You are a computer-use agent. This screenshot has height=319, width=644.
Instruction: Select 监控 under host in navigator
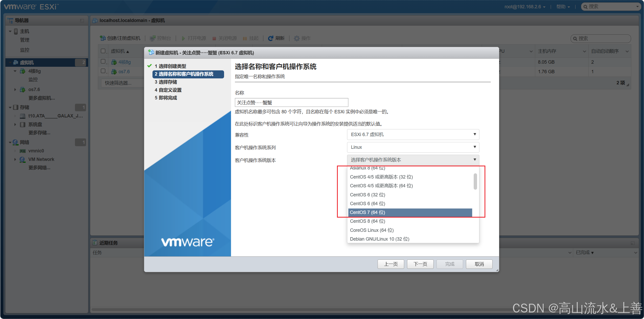click(x=25, y=50)
